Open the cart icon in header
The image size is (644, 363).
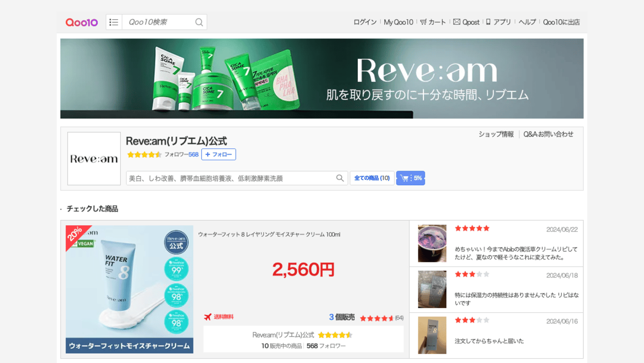tap(423, 22)
